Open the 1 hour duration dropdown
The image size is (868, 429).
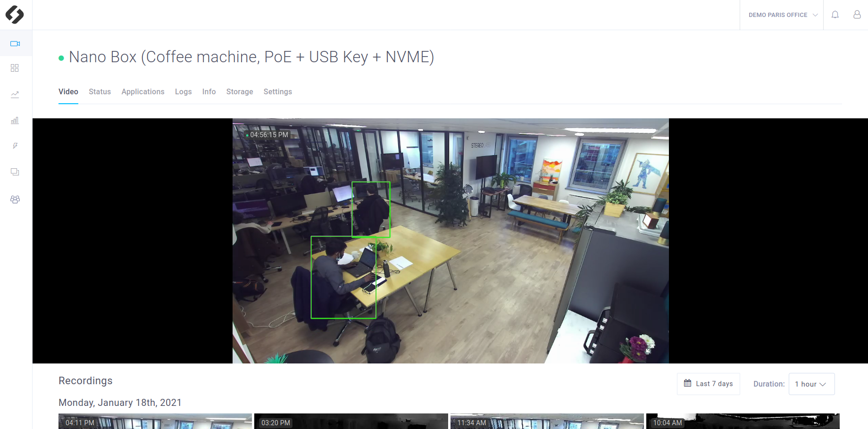tap(811, 384)
